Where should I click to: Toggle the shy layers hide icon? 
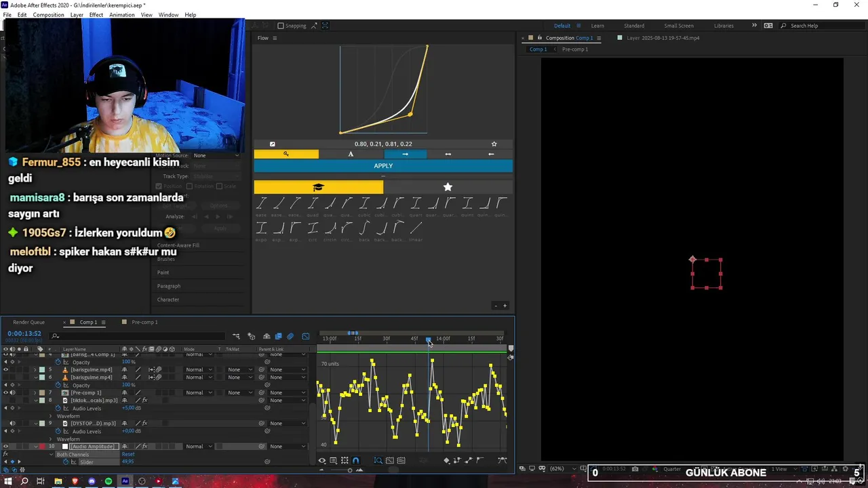pos(267,336)
